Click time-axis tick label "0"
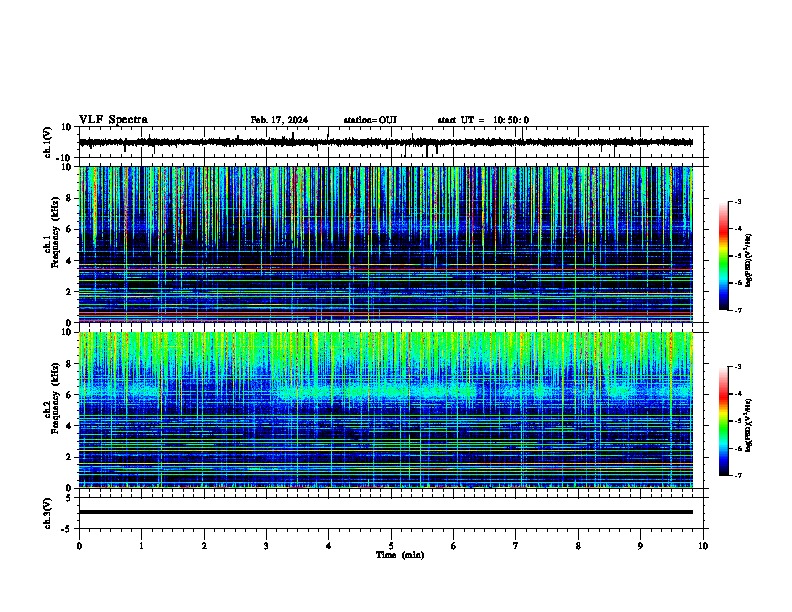The width and height of the screenshot is (792, 612). coord(79,546)
